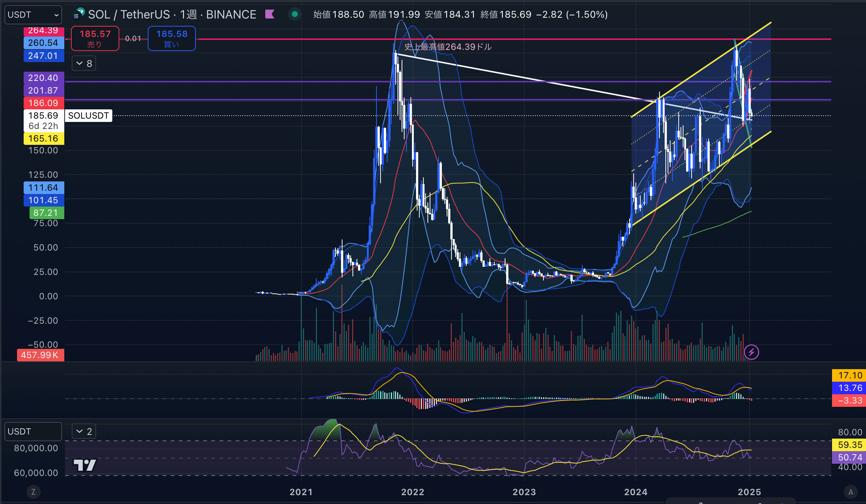This screenshot has width=866, height=504.
Task: Click the TradingView logo
Action: point(85,465)
